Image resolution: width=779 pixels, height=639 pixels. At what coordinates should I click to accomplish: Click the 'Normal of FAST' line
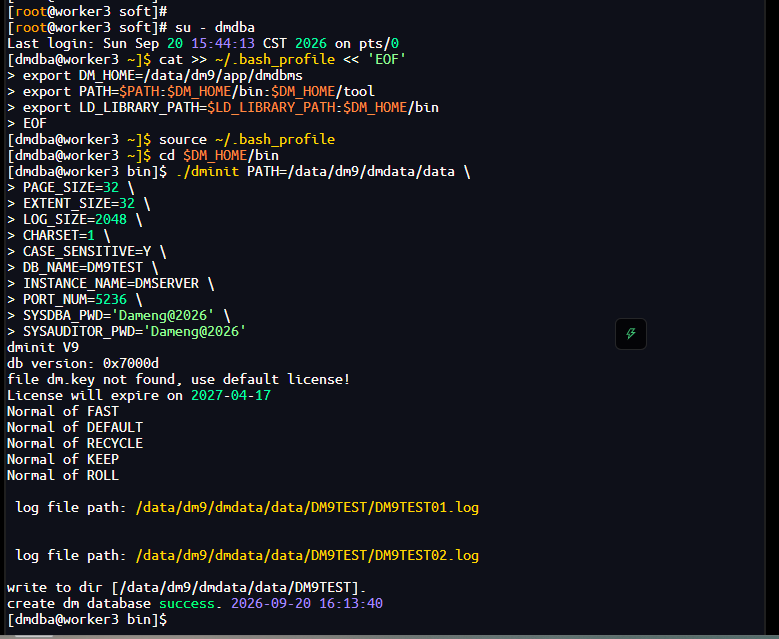click(x=63, y=411)
